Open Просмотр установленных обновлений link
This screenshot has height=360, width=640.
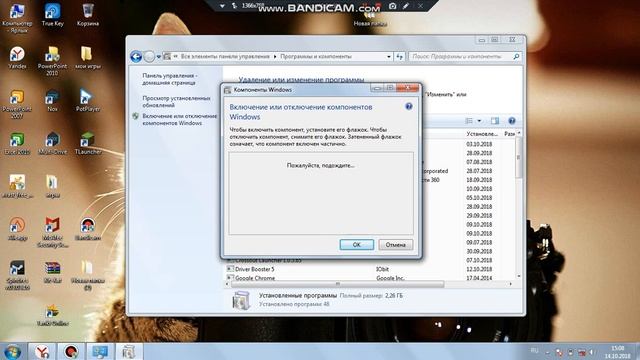[176, 102]
